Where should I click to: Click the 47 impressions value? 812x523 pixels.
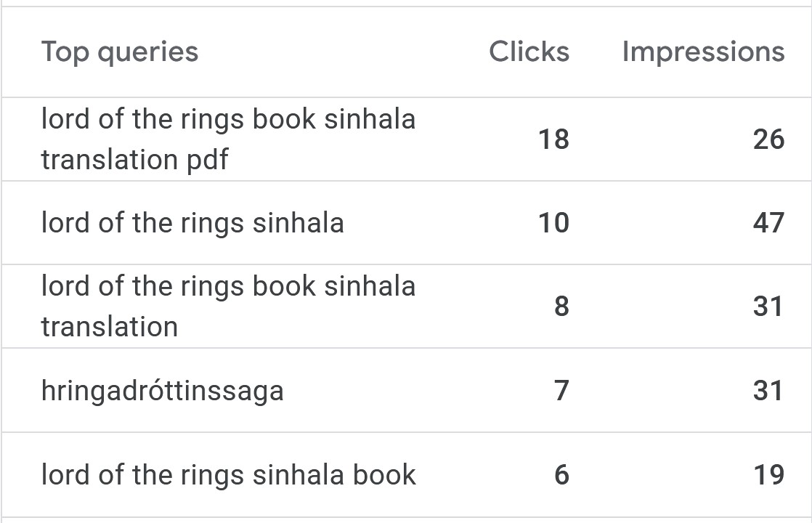pyautogui.click(x=768, y=223)
